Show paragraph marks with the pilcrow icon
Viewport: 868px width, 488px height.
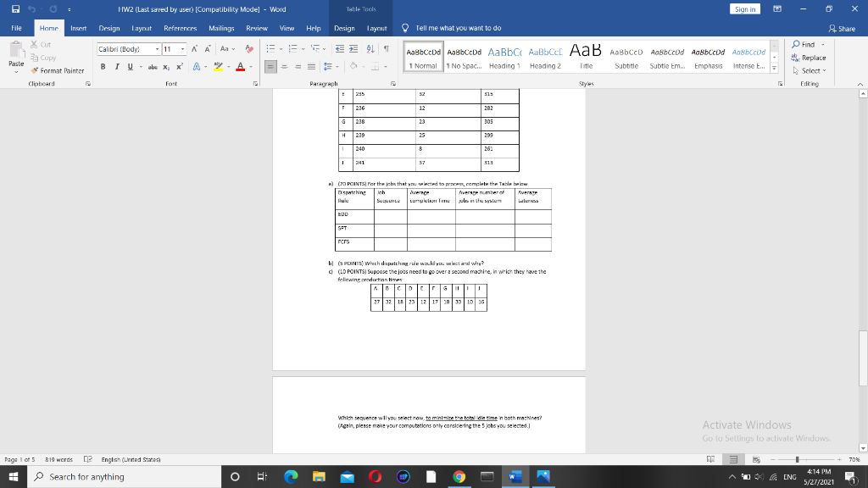tap(387, 48)
